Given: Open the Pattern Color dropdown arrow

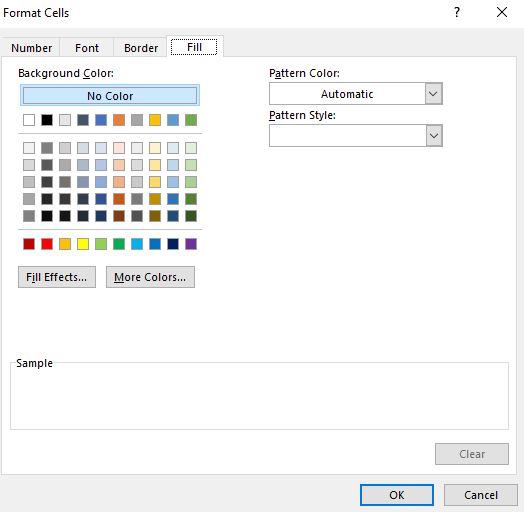Looking at the screenshot, I should 433,94.
